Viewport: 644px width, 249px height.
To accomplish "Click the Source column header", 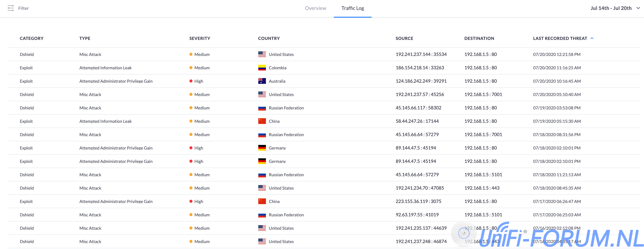I will click(x=404, y=38).
